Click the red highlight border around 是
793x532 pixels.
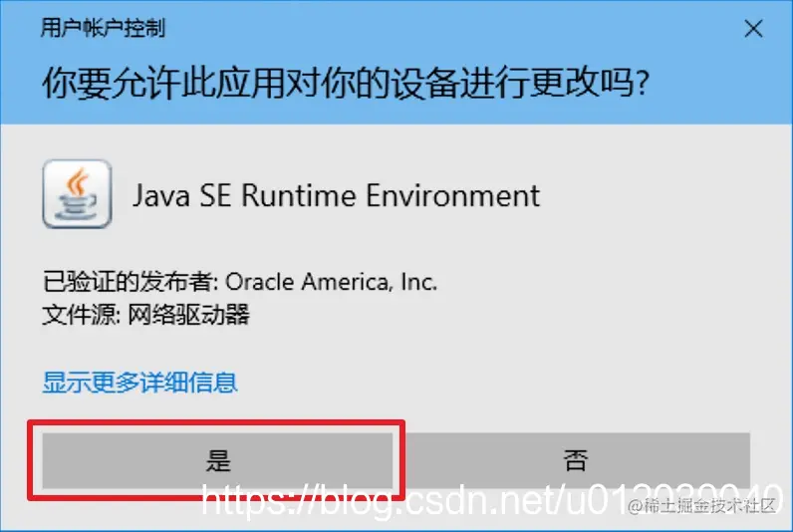(216, 421)
